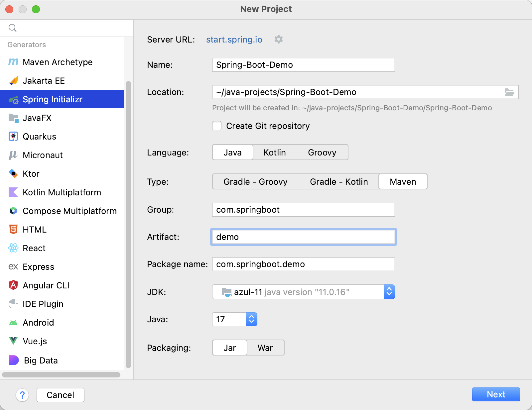The height and width of the screenshot is (410, 532).
Task: Click the HTML5 shield icon
Action: pyautogui.click(x=13, y=230)
